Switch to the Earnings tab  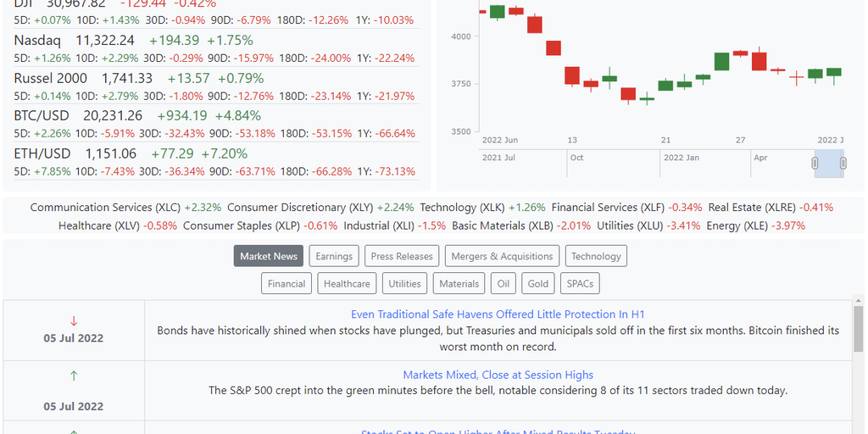pyautogui.click(x=334, y=256)
